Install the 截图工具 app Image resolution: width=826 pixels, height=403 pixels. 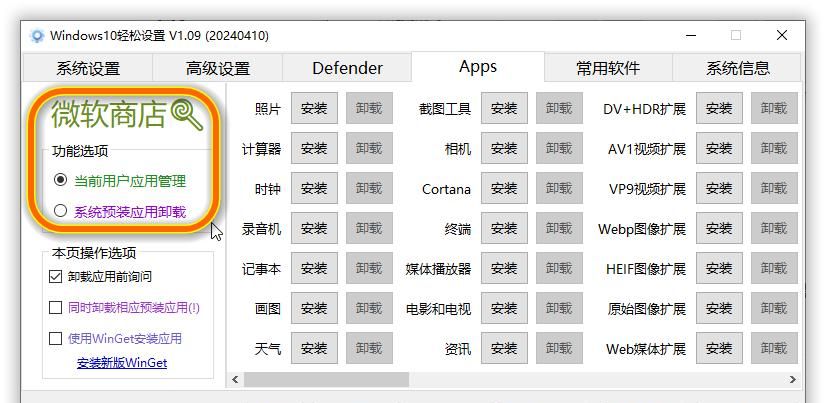504,109
